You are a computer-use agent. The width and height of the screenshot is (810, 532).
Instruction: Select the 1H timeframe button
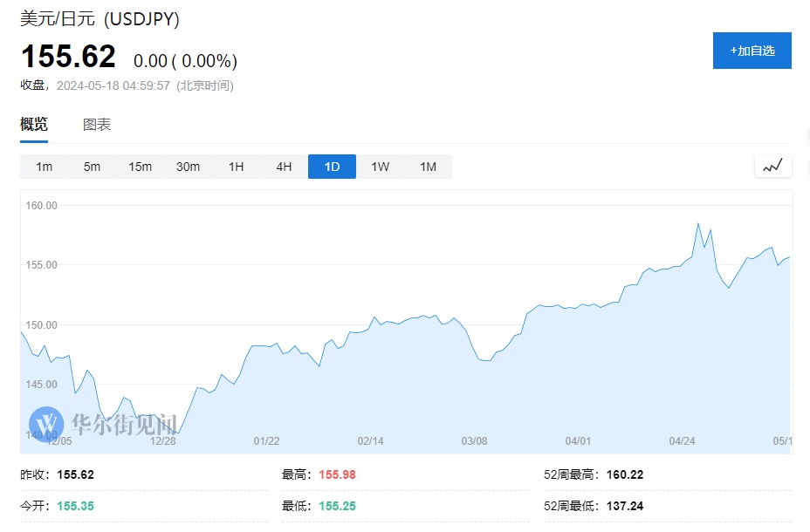pos(236,167)
